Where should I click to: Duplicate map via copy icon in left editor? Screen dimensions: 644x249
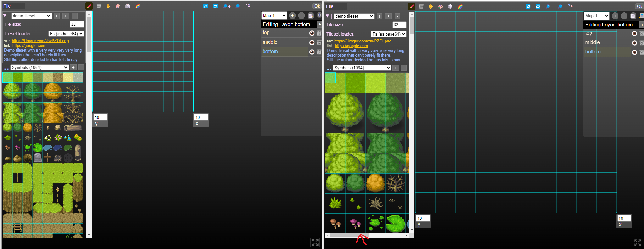(x=310, y=15)
